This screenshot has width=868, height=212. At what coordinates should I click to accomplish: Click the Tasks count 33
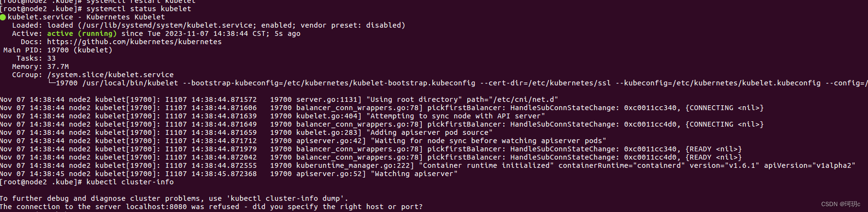51,58
